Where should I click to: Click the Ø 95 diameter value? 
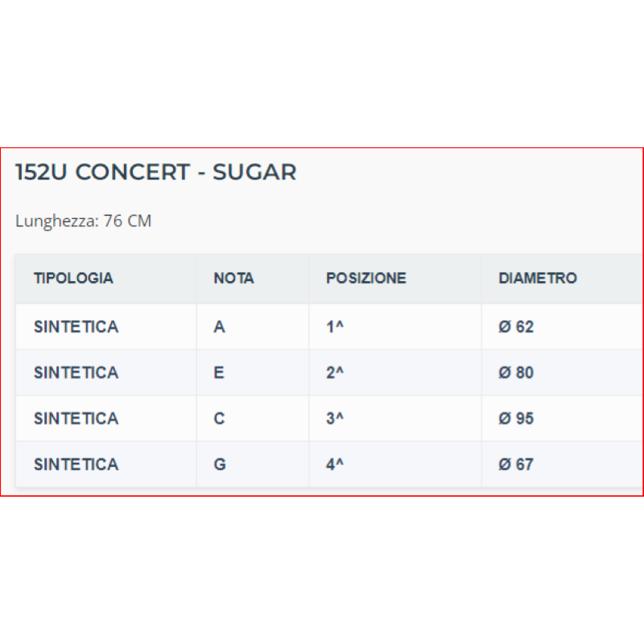point(516,419)
